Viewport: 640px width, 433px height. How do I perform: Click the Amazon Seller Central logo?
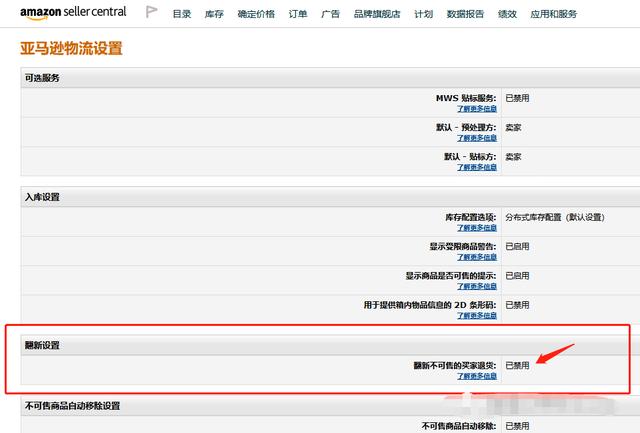coord(73,12)
